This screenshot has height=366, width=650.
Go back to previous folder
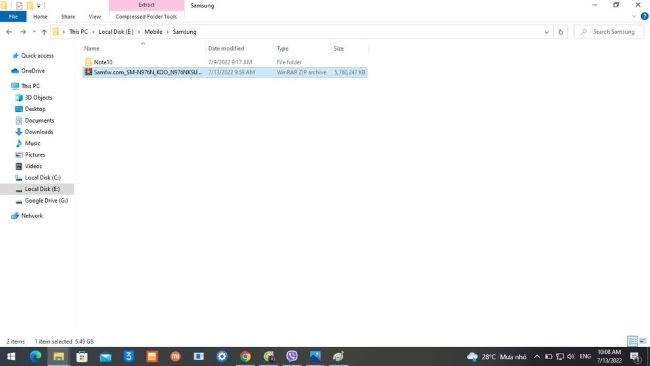point(9,32)
